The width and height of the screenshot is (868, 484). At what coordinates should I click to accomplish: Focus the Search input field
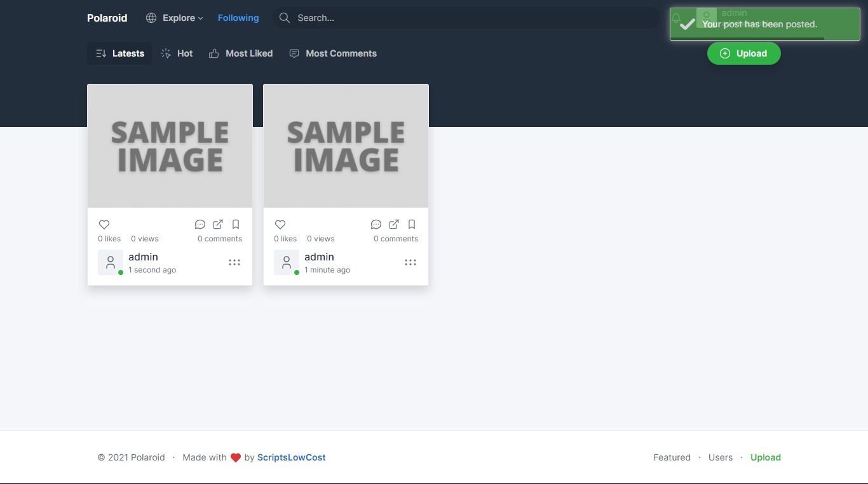pos(470,18)
